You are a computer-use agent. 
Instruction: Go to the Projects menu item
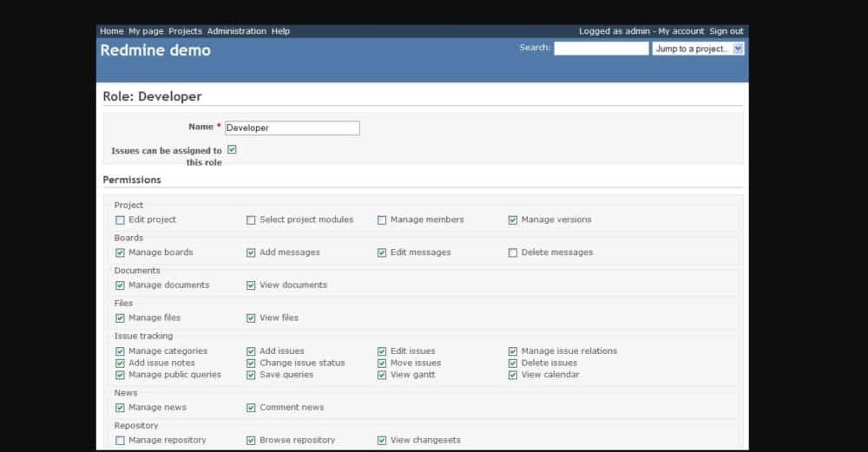[x=185, y=31]
